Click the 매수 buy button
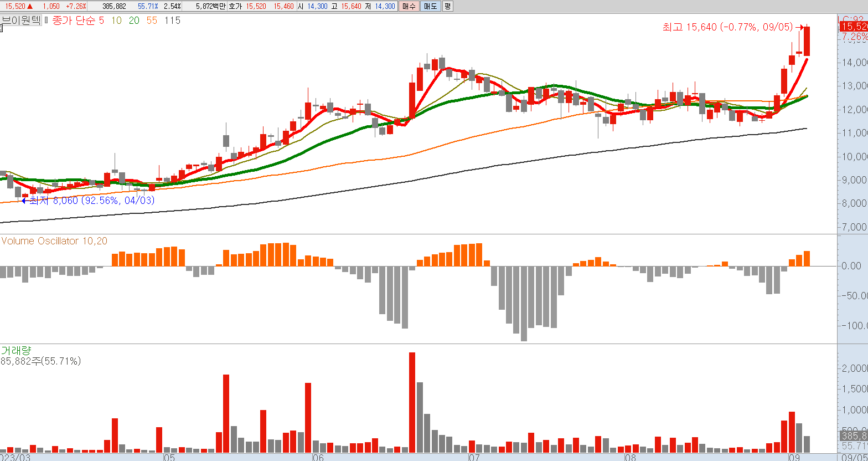Viewport: 868px width, 461px height. (x=409, y=6)
